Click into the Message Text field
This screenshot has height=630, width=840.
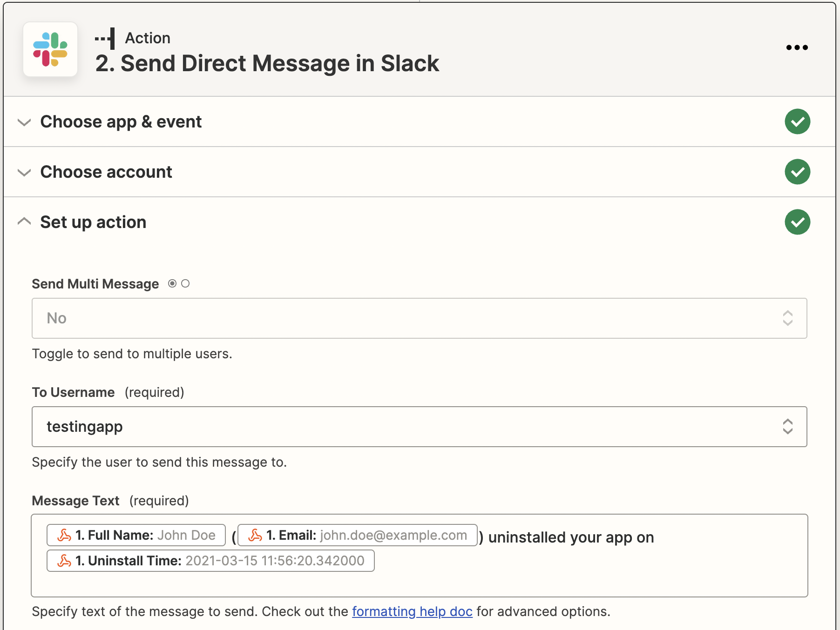click(x=419, y=556)
